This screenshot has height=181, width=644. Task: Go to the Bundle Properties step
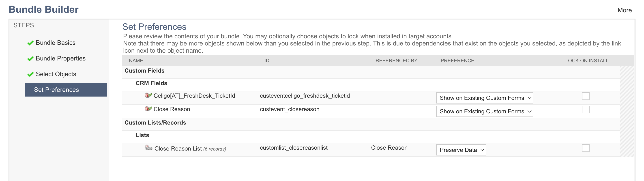pyautogui.click(x=60, y=58)
